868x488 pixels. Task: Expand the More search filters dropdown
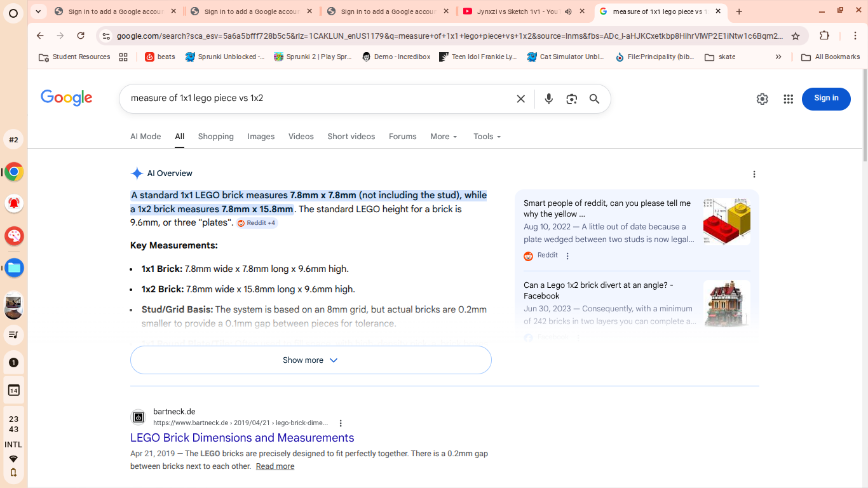coord(444,137)
